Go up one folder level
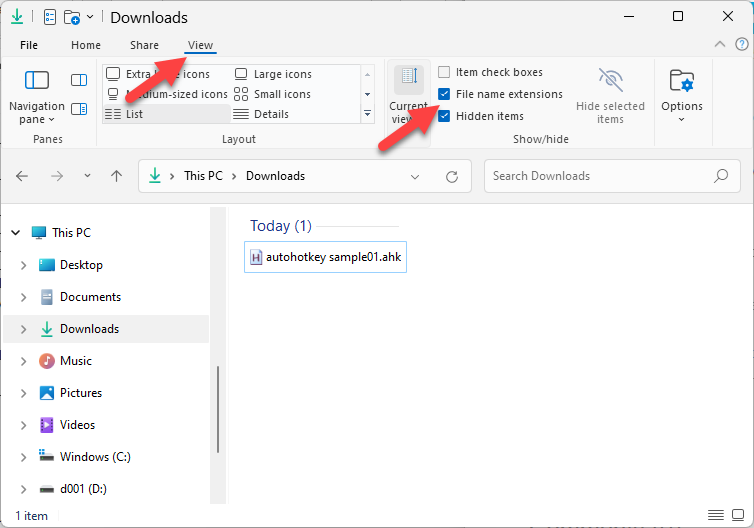This screenshot has height=528, width=754. 116,176
